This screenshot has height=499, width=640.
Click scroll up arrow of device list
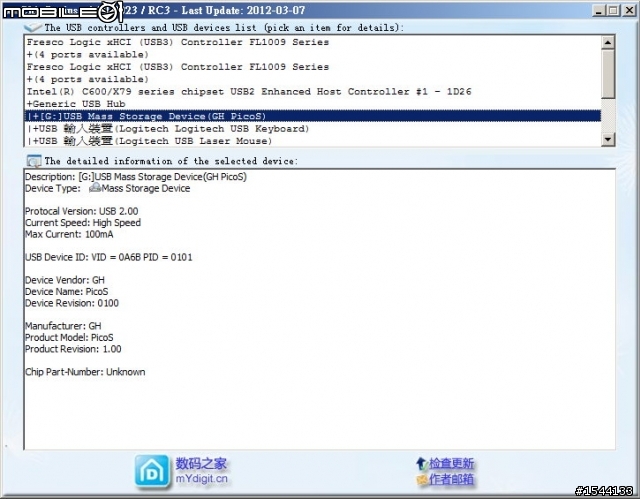pos(608,42)
